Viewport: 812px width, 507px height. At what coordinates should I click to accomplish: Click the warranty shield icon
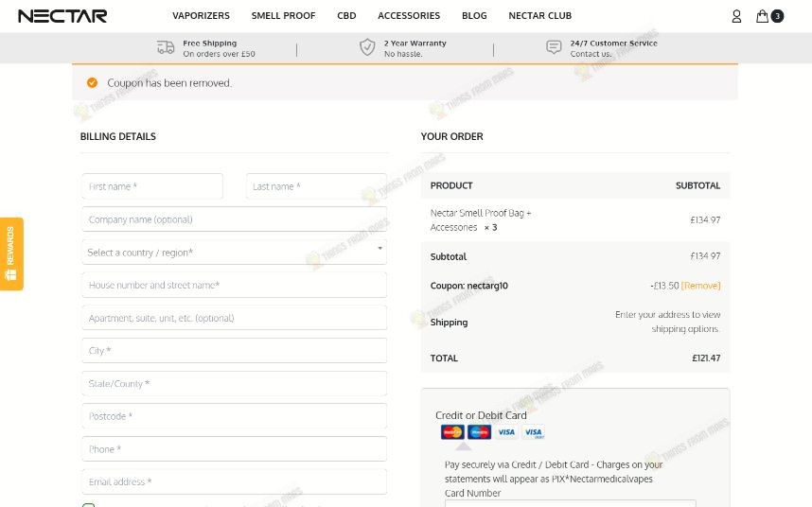pyautogui.click(x=367, y=47)
